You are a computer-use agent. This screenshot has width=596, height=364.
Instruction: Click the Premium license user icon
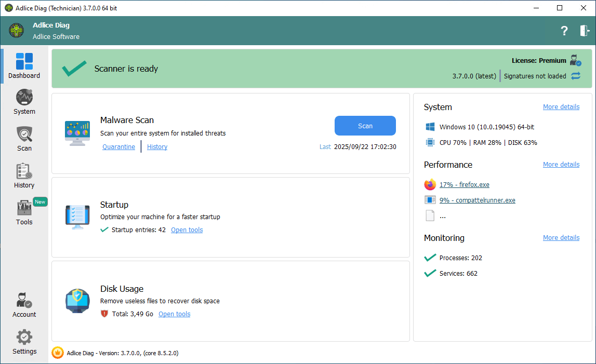pos(575,60)
